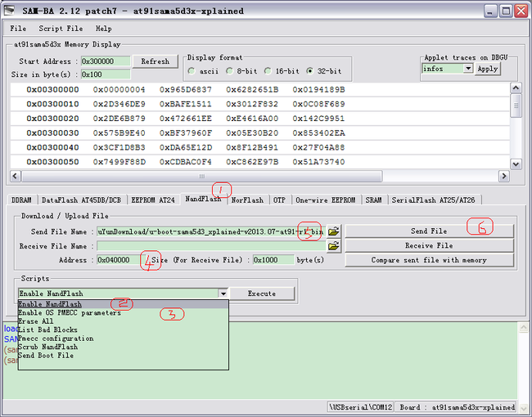Click the log console scroll up arrow
The width and height of the screenshot is (532, 417).
[524, 328]
